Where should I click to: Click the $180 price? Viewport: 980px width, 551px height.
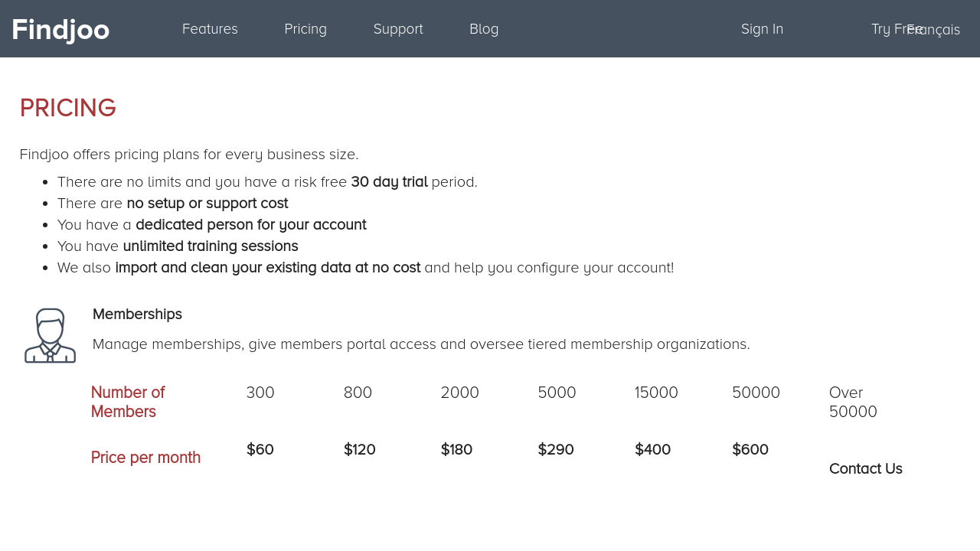(456, 449)
